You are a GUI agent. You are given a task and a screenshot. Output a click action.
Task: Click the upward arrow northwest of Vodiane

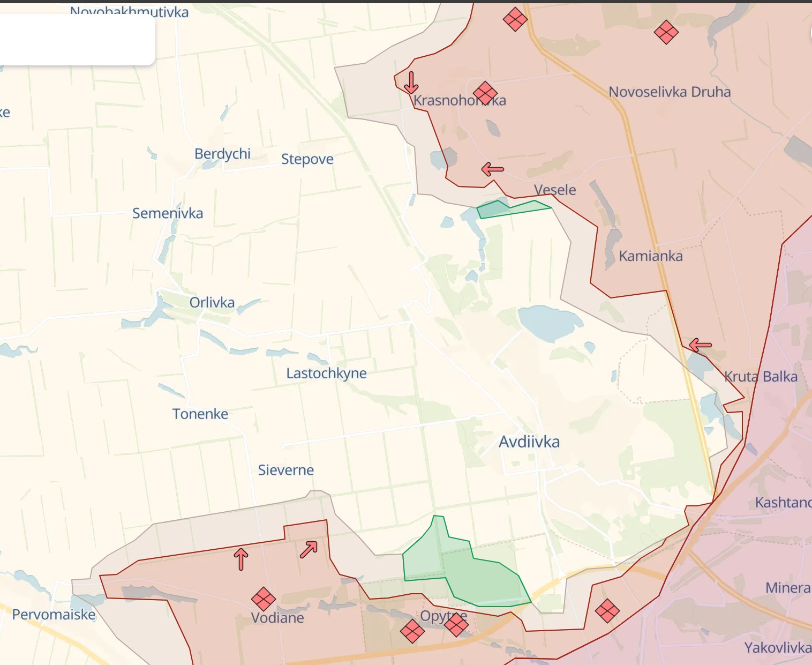241,559
